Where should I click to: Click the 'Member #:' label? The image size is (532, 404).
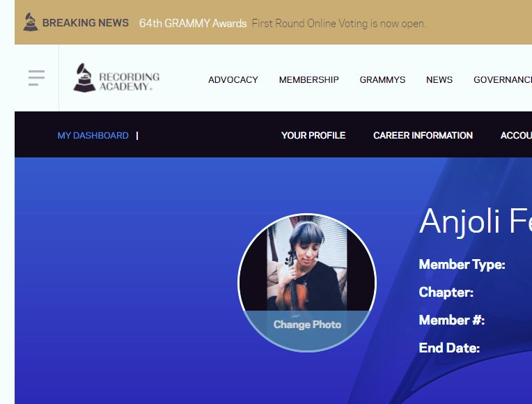pyautogui.click(x=452, y=320)
